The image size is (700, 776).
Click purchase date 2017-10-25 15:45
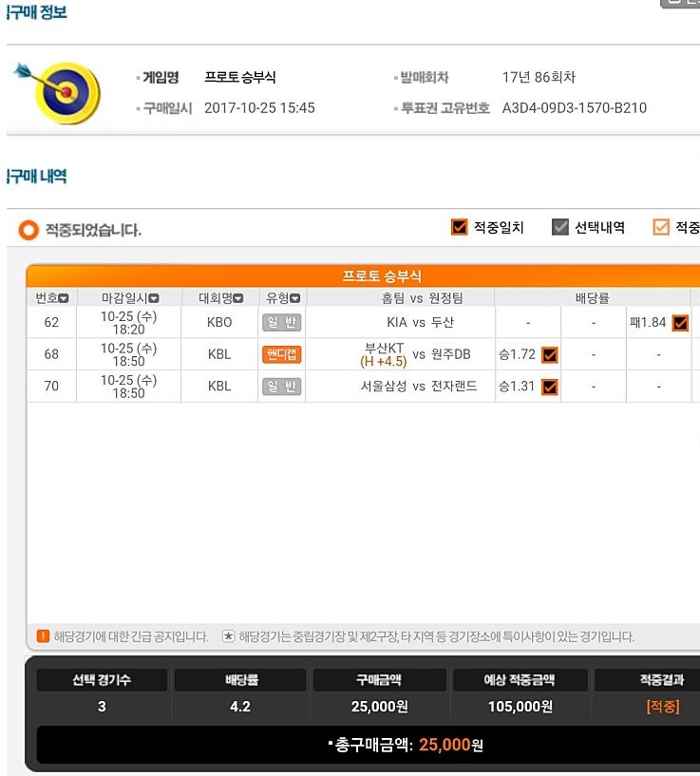coord(259,108)
